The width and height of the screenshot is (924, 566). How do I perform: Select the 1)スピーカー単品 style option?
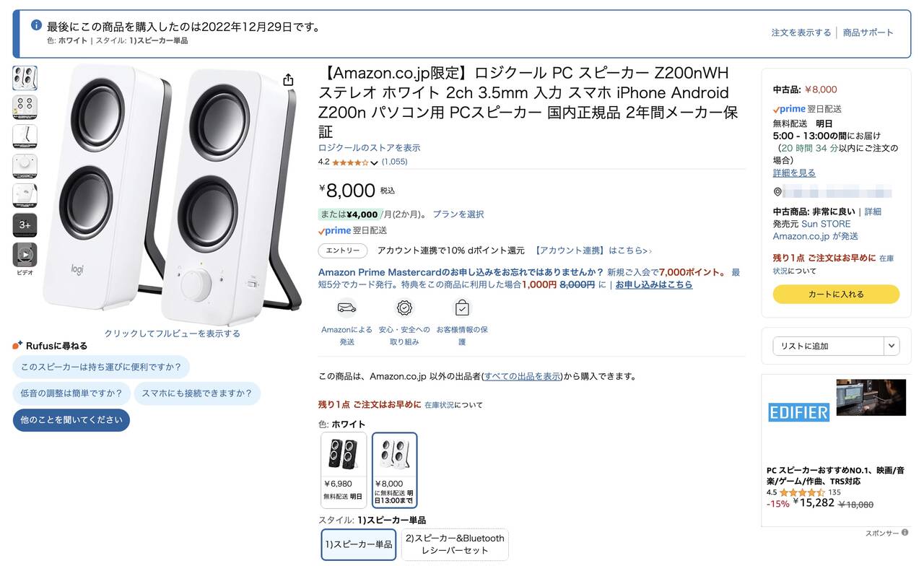[359, 544]
